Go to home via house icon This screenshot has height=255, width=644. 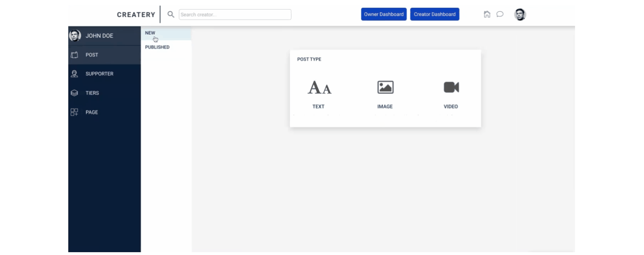pyautogui.click(x=487, y=14)
